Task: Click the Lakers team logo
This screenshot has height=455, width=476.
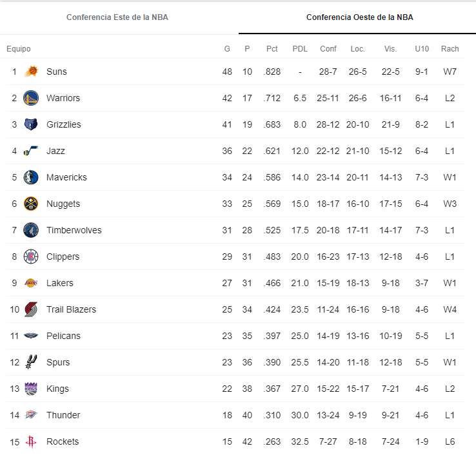Action: [31, 283]
